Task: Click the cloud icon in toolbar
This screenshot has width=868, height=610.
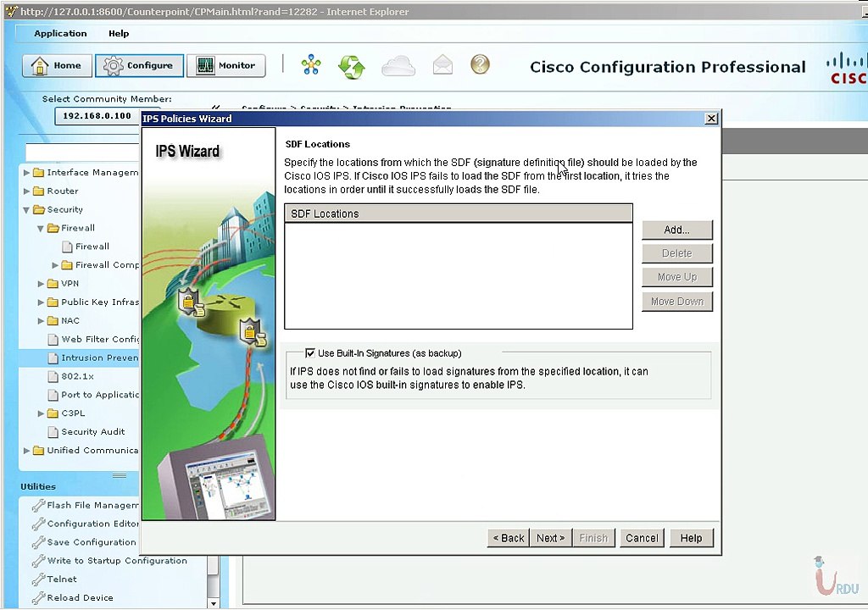Action: pos(398,65)
